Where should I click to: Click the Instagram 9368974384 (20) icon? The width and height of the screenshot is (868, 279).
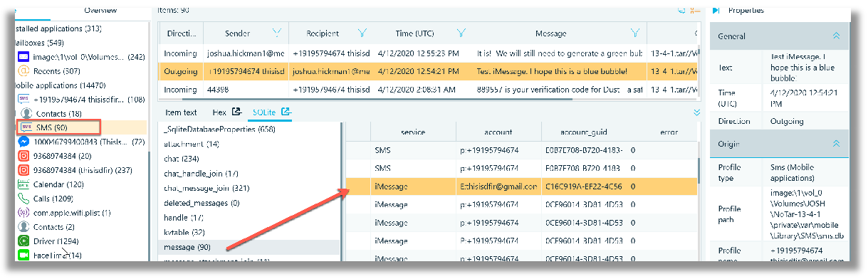(23, 156)
